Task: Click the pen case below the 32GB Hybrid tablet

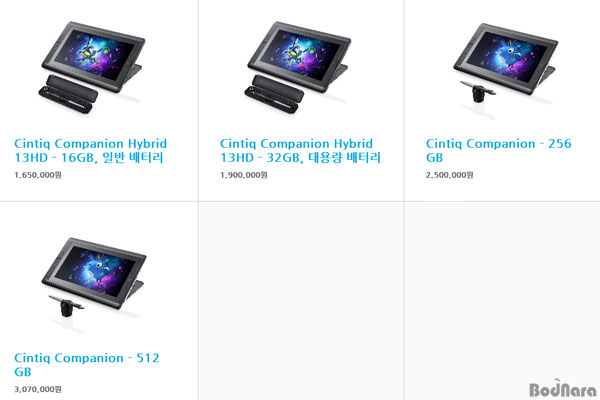Action: [x=274, y=94]
